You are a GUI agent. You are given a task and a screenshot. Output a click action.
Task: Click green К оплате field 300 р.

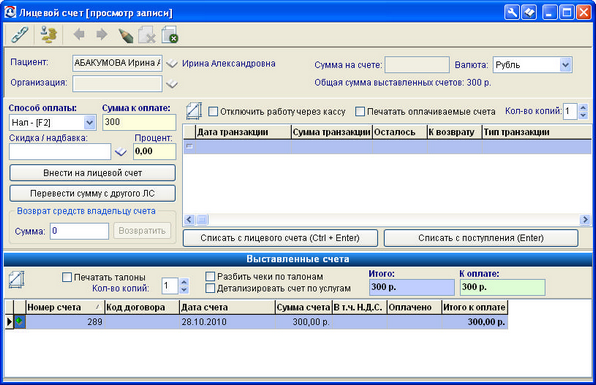pos(502,287)
